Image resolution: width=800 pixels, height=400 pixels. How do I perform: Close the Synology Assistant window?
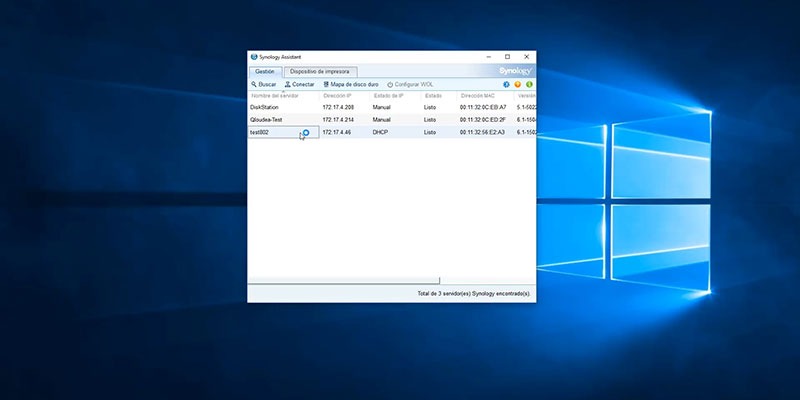tap(527, 57)
